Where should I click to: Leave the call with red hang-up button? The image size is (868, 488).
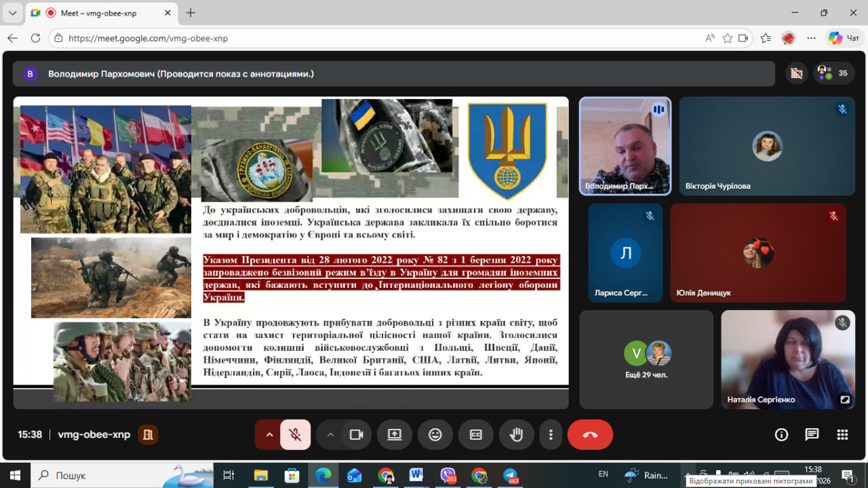click(x=590, y=435)
